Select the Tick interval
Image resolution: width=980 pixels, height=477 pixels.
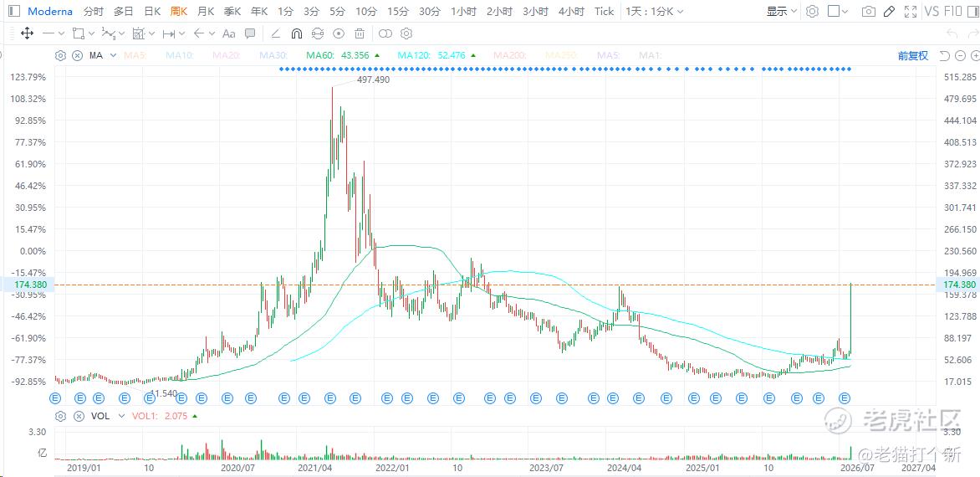tap(605, 11)
